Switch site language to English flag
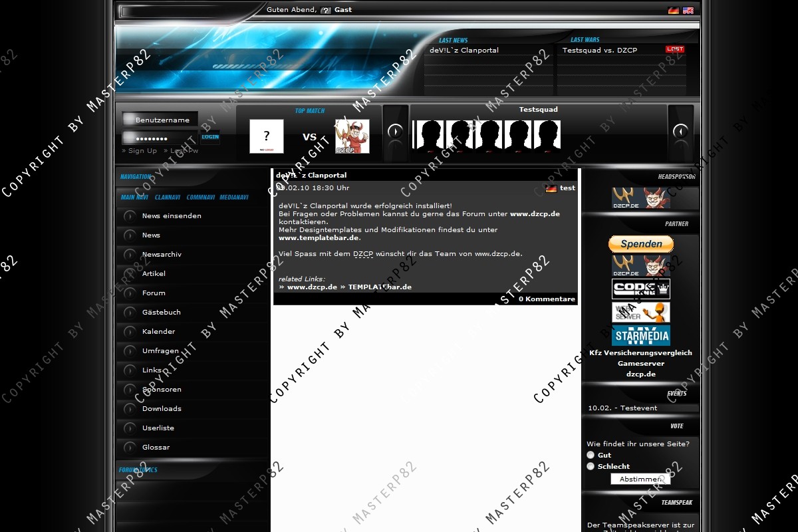 click(688, 11)
